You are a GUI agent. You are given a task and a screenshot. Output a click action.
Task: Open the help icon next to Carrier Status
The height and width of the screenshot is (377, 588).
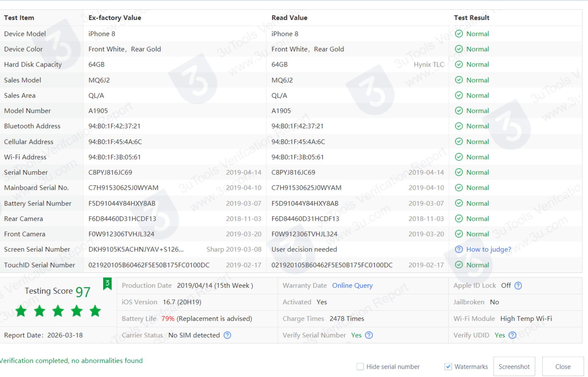click(227, 335)
